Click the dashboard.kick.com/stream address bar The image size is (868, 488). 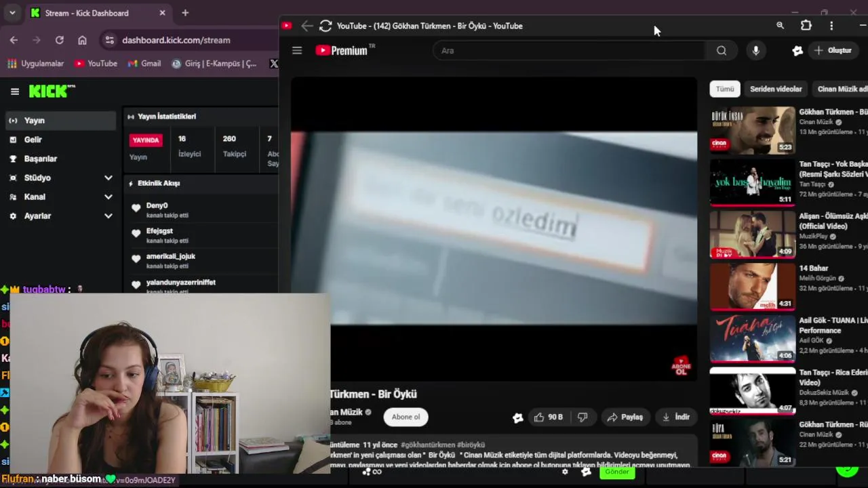click(176, 40)
